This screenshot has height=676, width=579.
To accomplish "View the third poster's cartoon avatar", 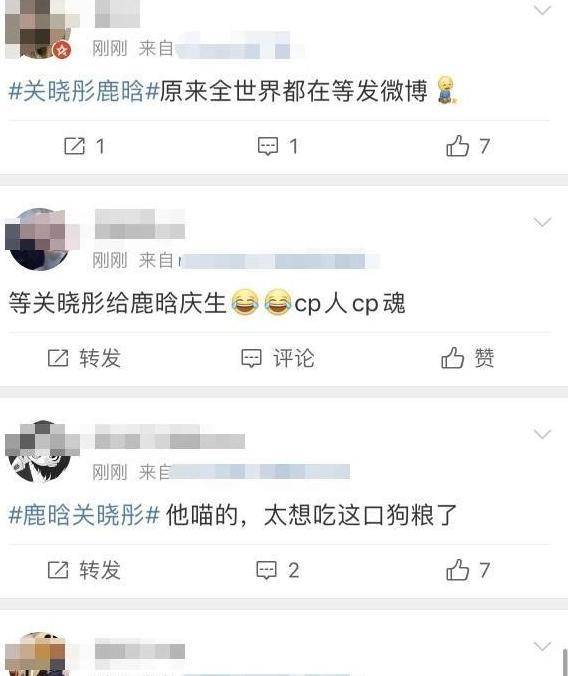I will (x=39, y=451).
